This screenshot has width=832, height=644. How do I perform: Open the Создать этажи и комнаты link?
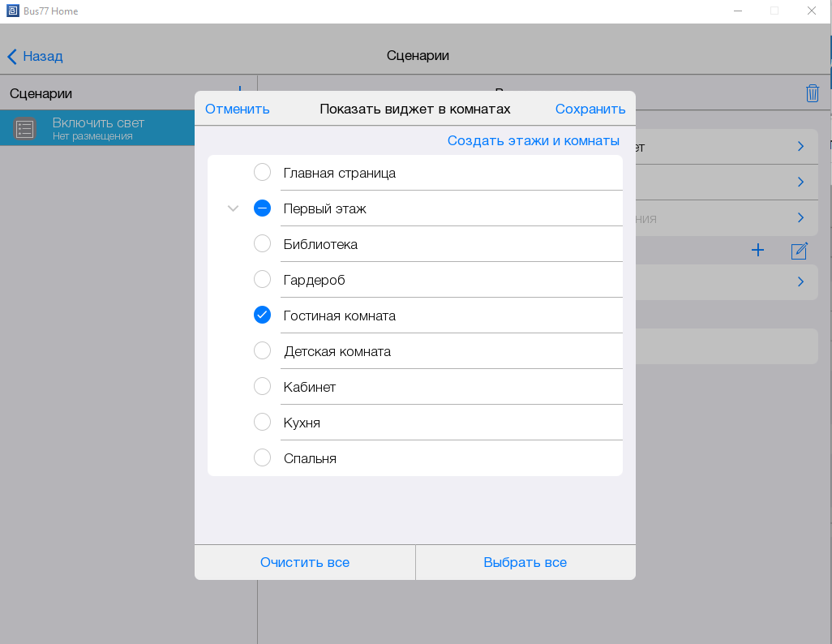(x=533, y=140)
